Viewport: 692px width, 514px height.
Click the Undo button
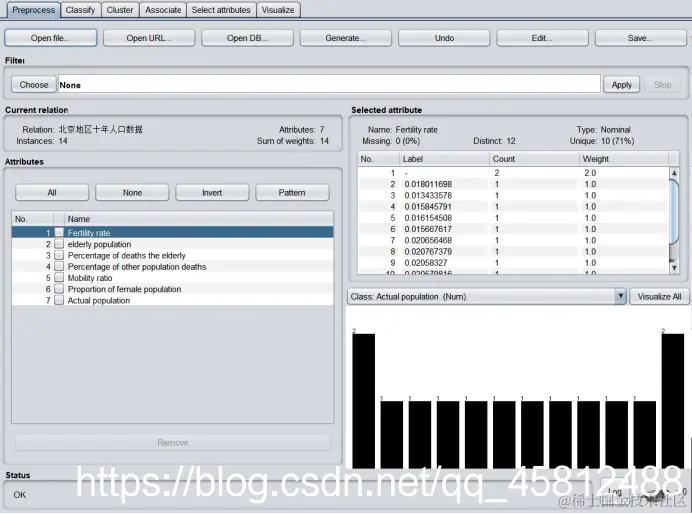[444, 38]
